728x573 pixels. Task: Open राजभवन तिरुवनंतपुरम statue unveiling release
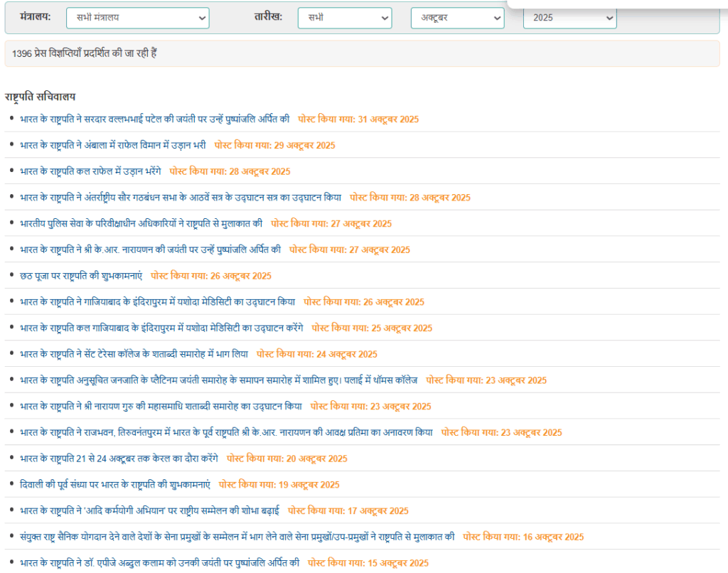227,432
